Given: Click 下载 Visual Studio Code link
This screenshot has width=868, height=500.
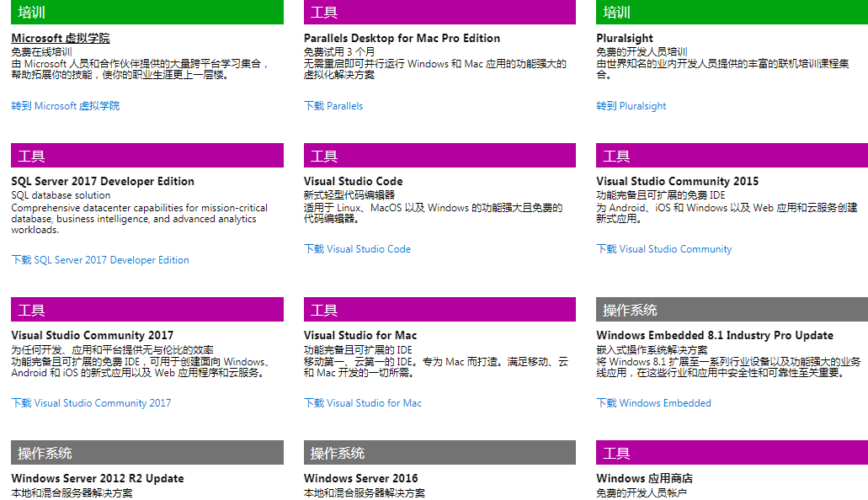Looking at the screenshot, I should [357, 249].
